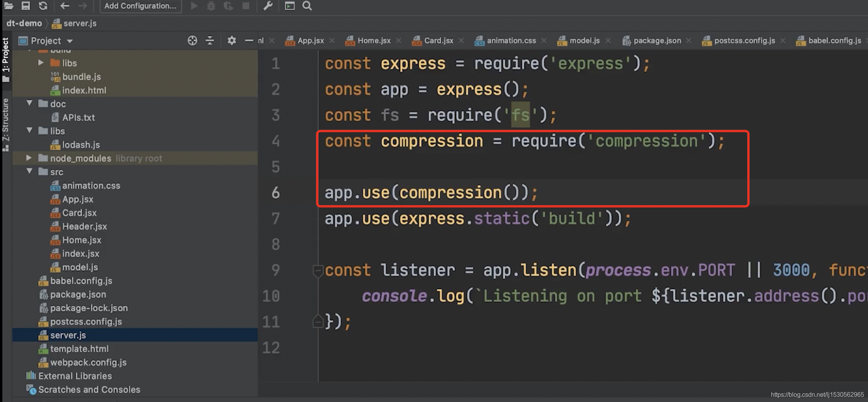Close the postcss.config.js tab
This screenshot has height=402, width=868.
783,41
